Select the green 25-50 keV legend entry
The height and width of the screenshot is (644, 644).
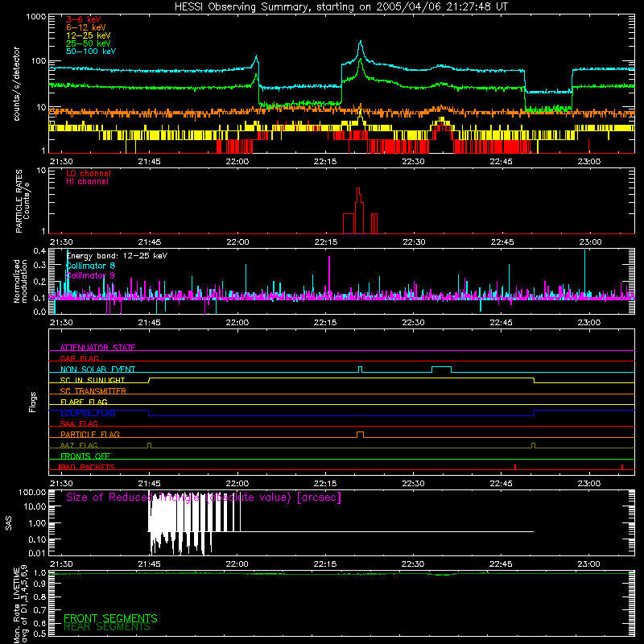pyautogui.click(x=89, y=43)
